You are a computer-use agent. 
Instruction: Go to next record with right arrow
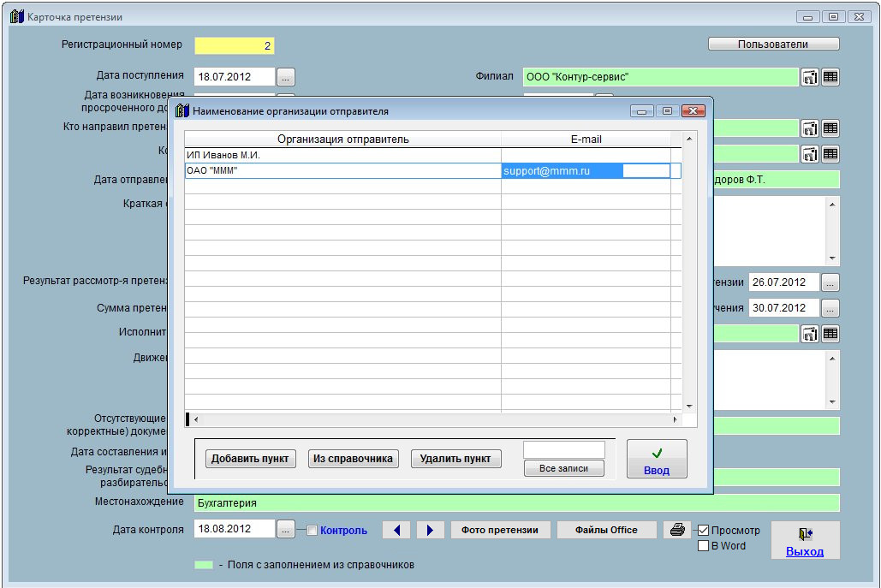click(430, 530)
